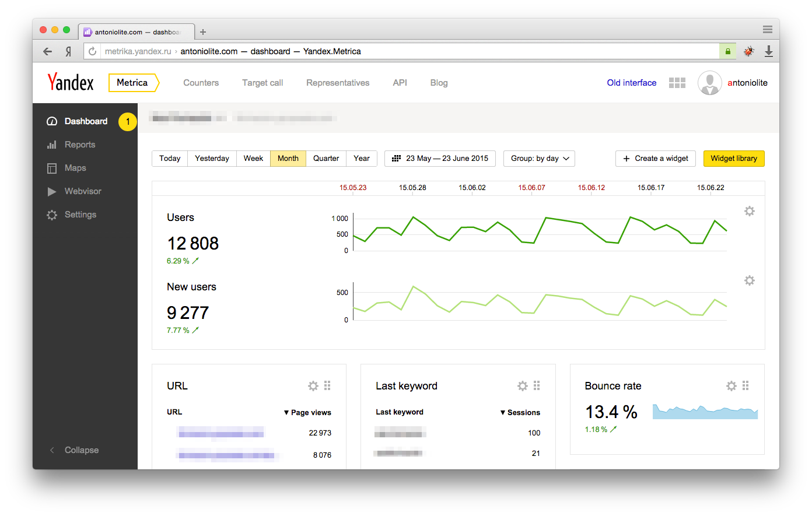Click the Yandex Я home button
Image resolution: width=812 pixels, height=516 pixels.
click(68, 51)
